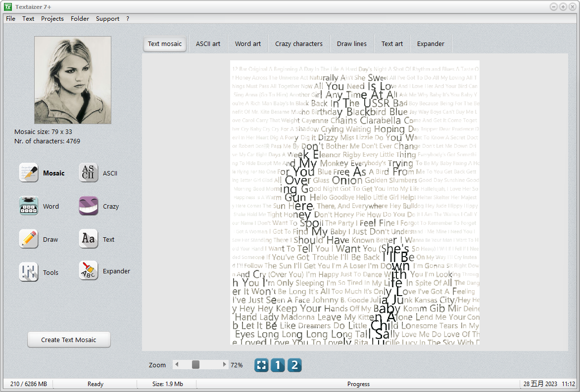Viewport: 580px width, 392px height.
Task: Open the File menu
Action: (11, 18)
